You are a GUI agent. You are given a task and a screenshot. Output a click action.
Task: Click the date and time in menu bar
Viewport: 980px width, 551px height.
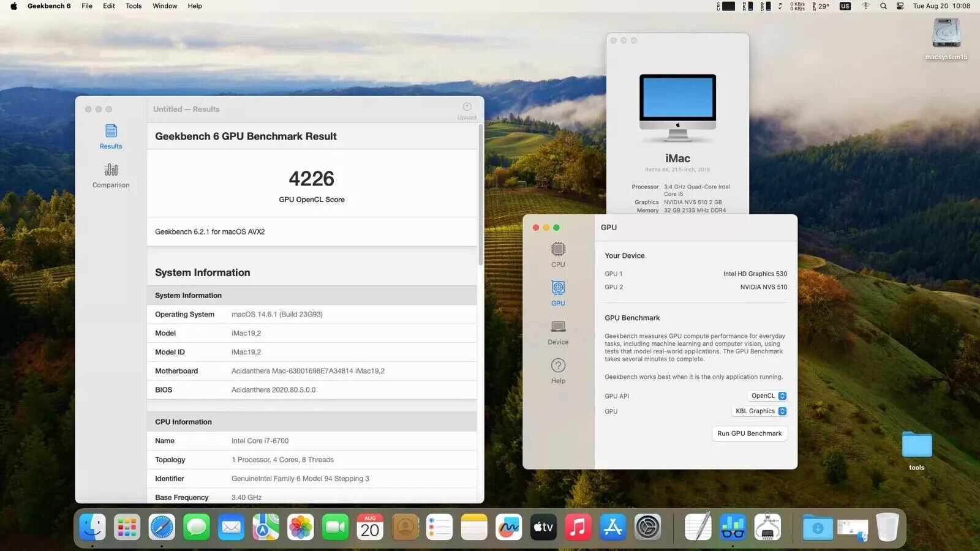click(941, 6)
